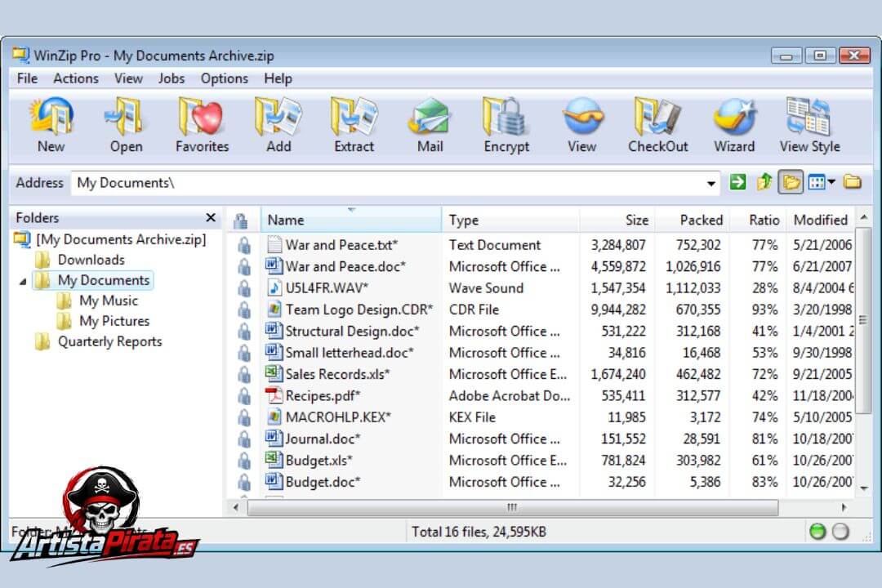Select [My Documents Archive.zip] root in tree
The height and width of the screenshot is (588, 882).
pos(121,240)
